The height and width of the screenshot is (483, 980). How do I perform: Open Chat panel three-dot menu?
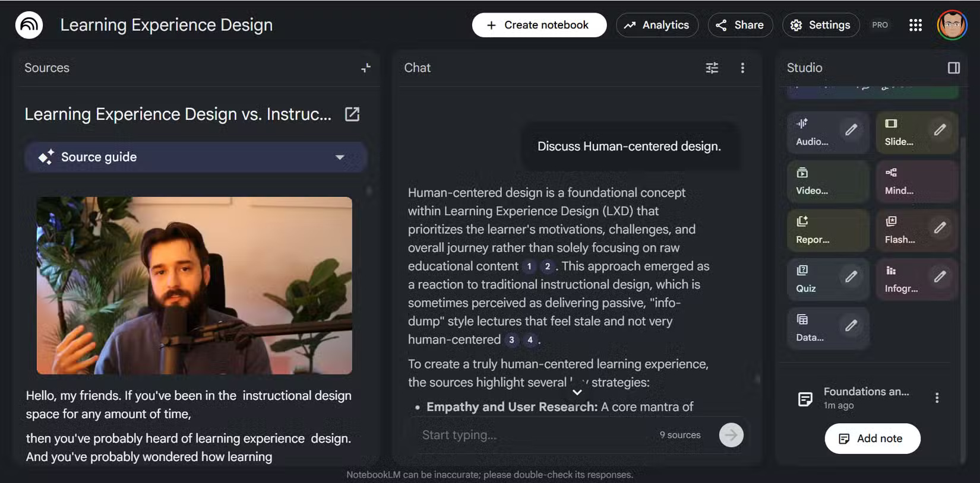[742, 68]
